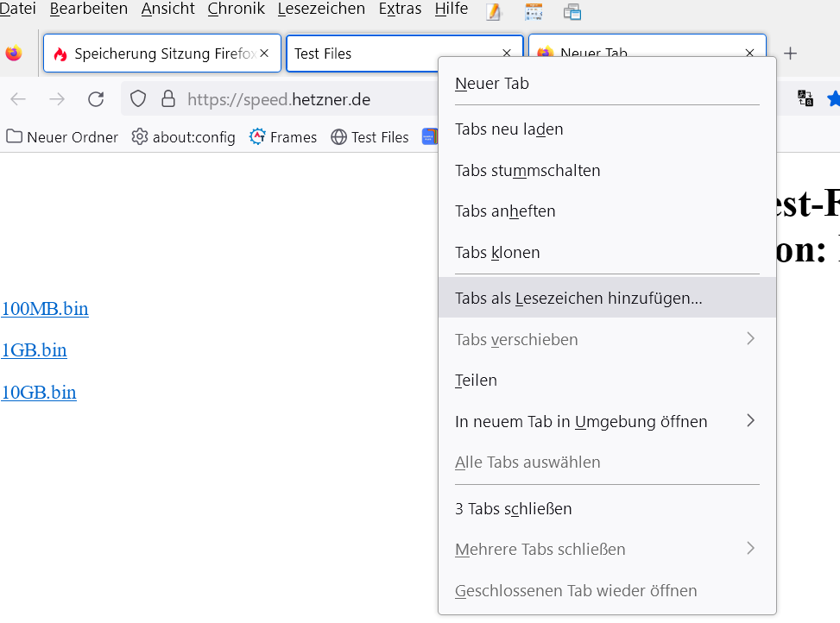Select Tabs als Lesezeichen hinzufügen

pyautogui.click(x=578, y=299)
